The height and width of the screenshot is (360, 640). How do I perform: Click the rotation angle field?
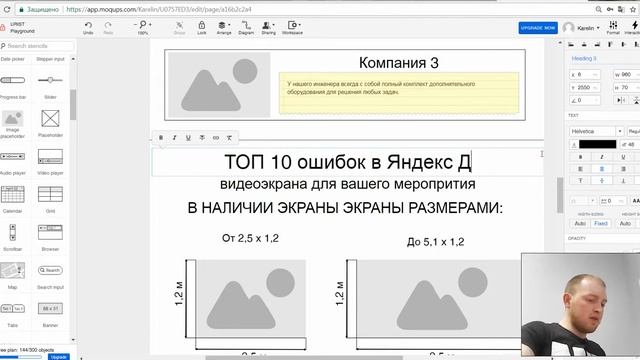[x=585, y=100]
